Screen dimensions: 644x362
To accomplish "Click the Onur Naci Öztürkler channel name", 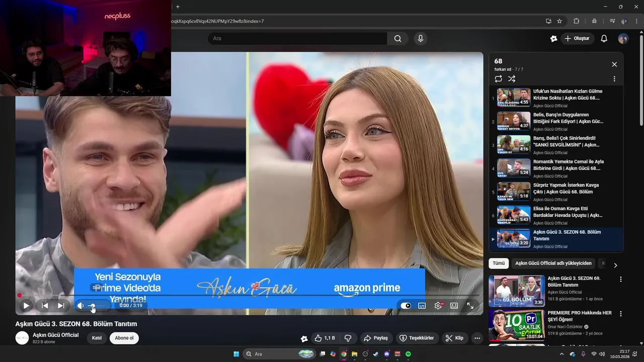I will (x=566, y=327).
